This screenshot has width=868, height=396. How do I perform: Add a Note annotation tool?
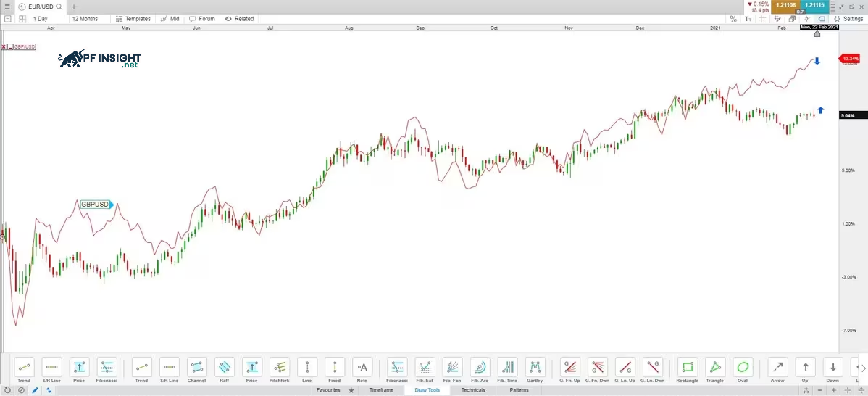point(362,368)
